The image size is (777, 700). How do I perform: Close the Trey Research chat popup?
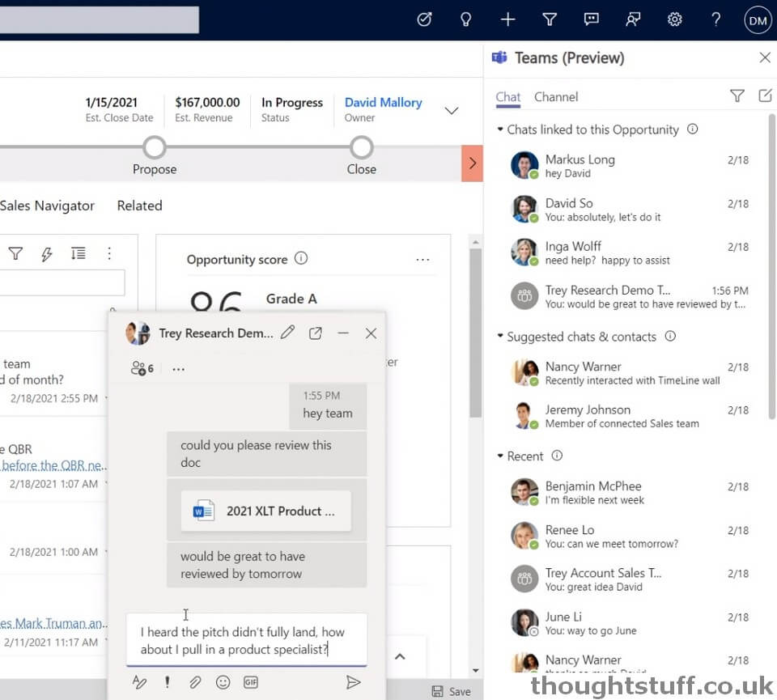tap(371, 333)
